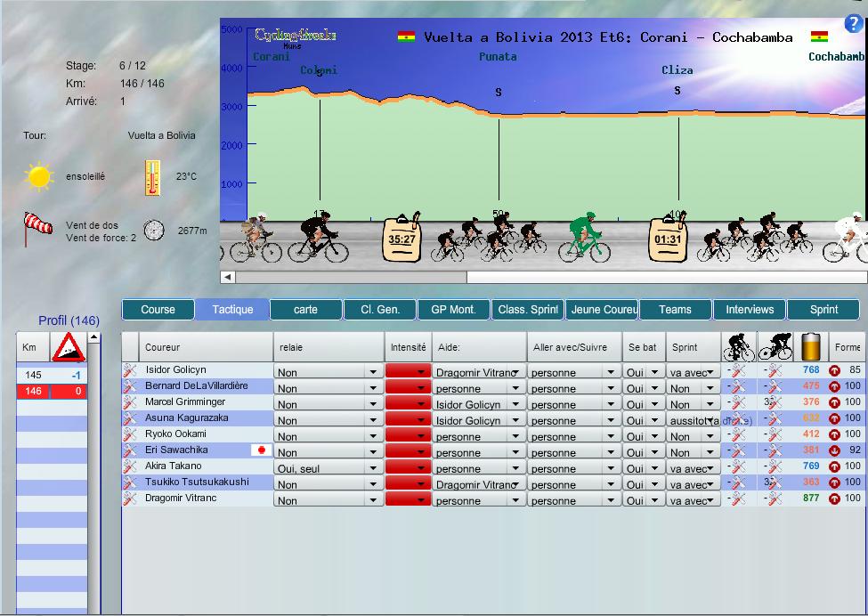868x616 pixels.
Task: Click the Japan flag next to Eri Sawachika
Action: (x=261, y=450)
